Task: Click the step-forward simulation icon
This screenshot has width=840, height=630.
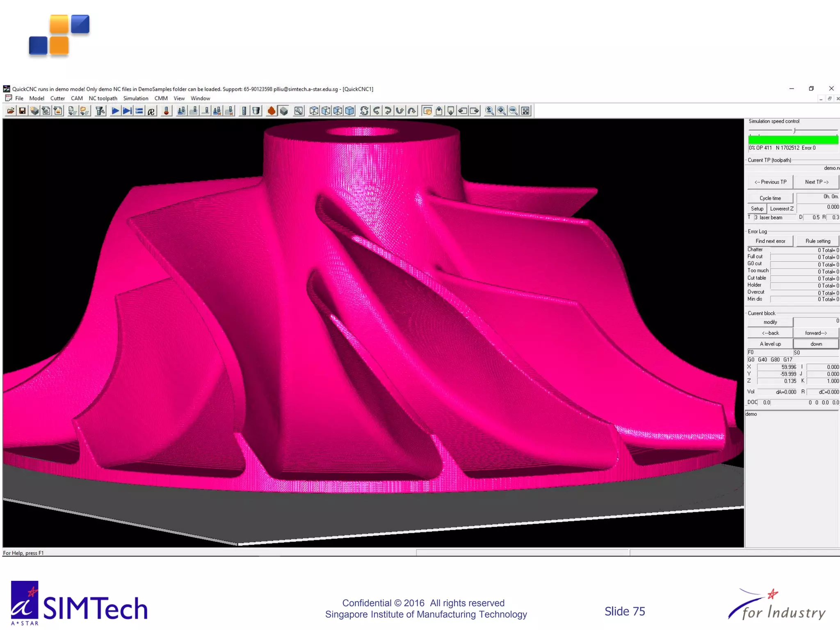Action: [127, 111]
